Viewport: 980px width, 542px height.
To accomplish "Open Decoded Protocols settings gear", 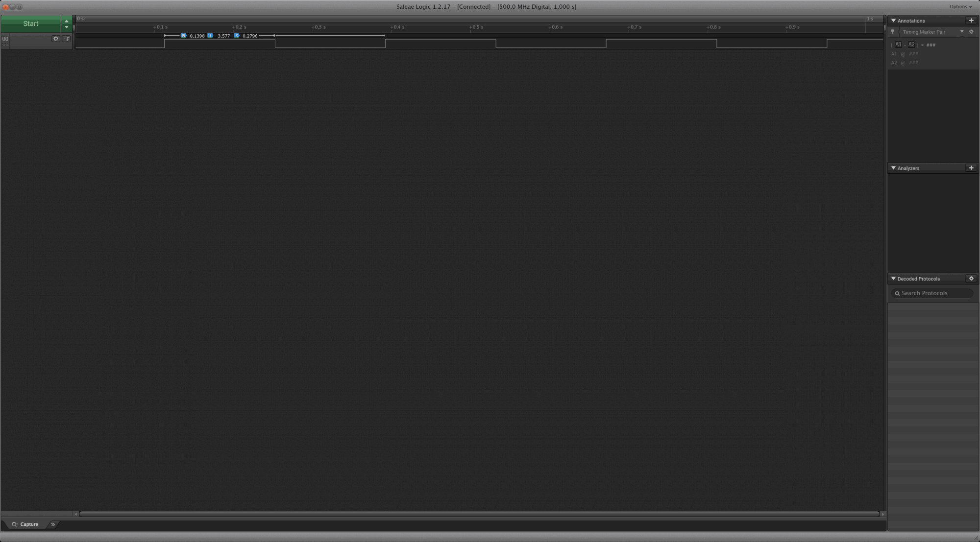I will 971,279.
